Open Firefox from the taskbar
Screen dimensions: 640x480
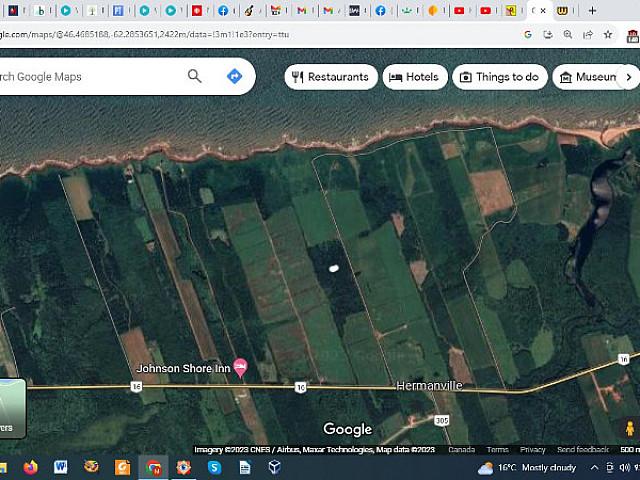(30, 467)
